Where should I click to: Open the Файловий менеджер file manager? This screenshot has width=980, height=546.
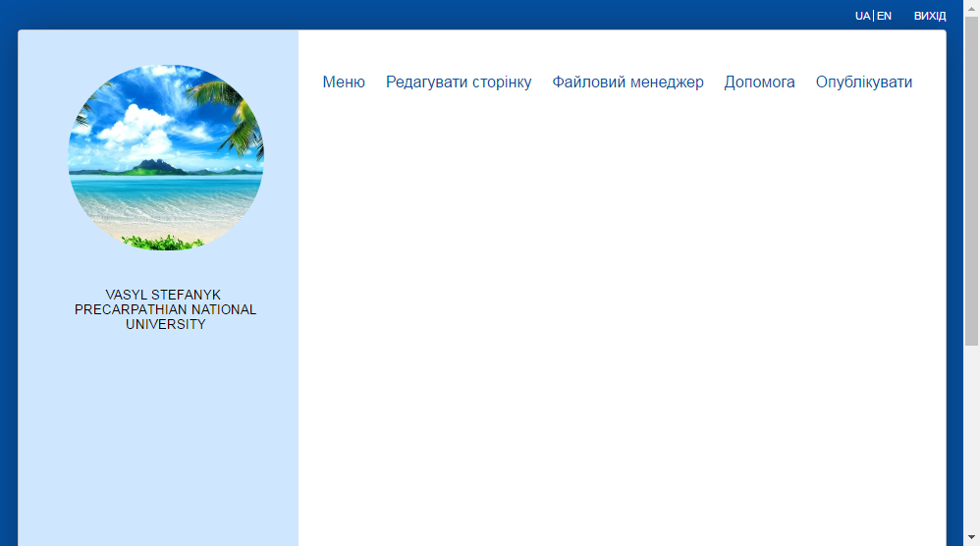(627, 82)
